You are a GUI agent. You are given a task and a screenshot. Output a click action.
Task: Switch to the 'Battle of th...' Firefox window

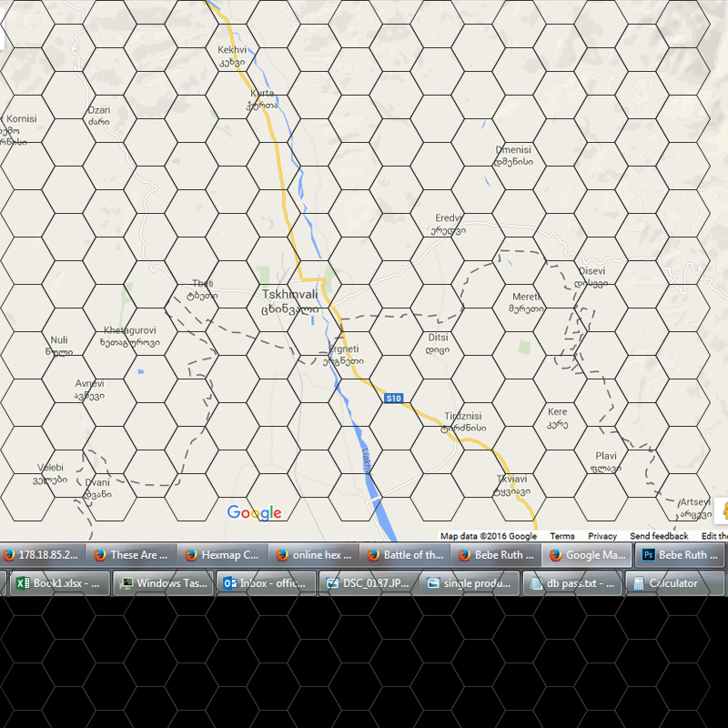[x=404, y=555]
